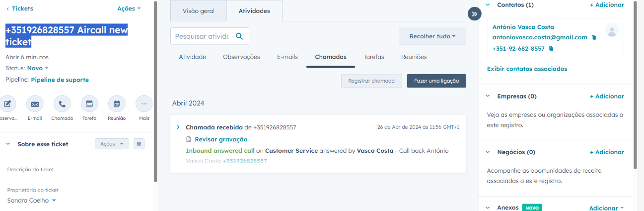Copy the contact phone number icon

[551, 49]
